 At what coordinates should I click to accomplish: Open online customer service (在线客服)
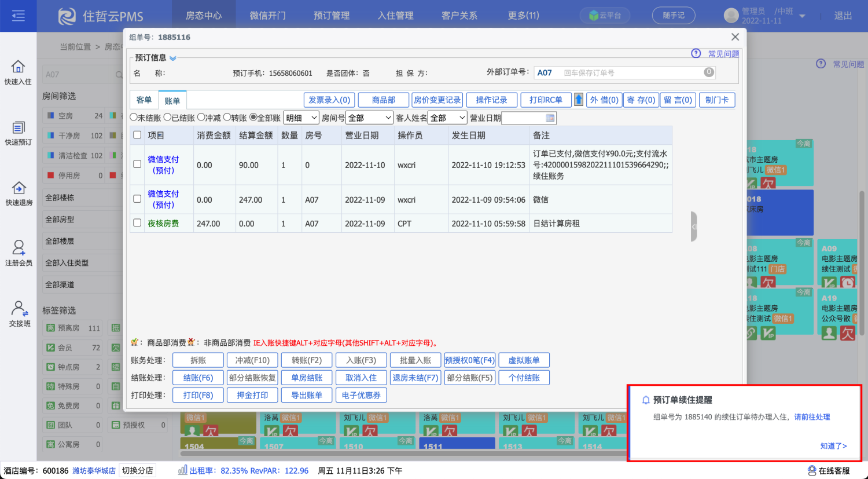click(829, 470)
